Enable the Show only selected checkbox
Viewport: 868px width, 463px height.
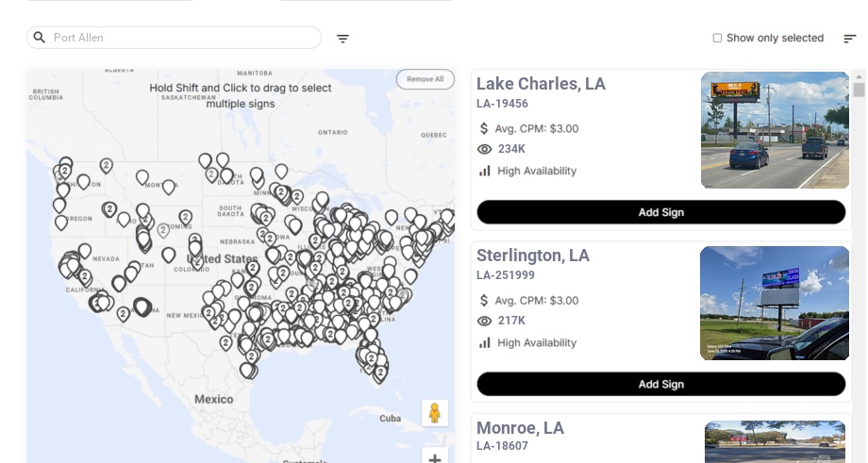click(x=717, y=39)
